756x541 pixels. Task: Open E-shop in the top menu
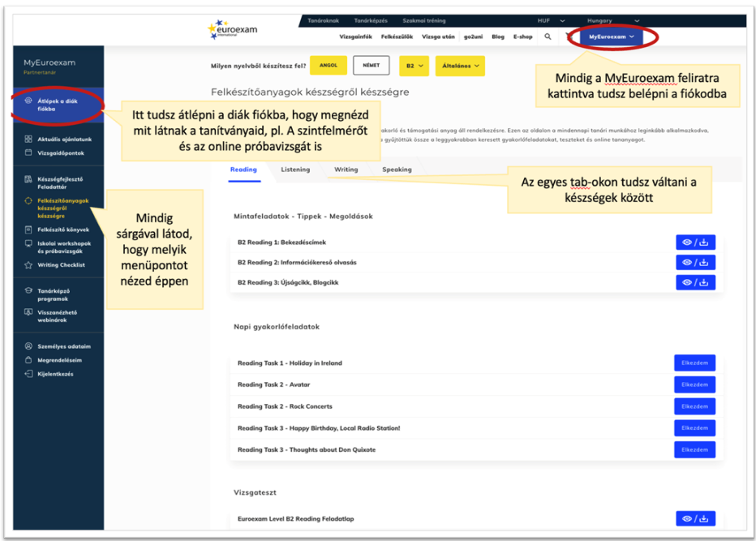pyautogui.click(x=522, y=36)
